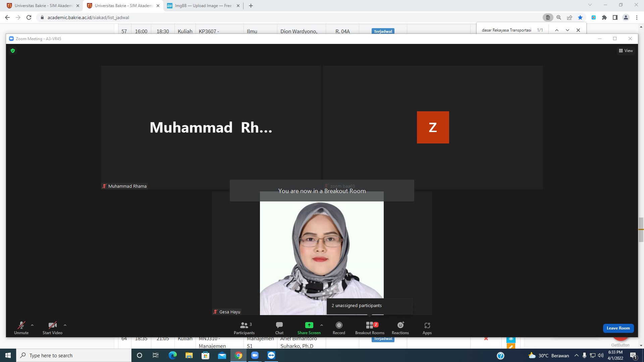
Task: Click the Cortana circle on the taskbar
Action: (x=140, y=355)
